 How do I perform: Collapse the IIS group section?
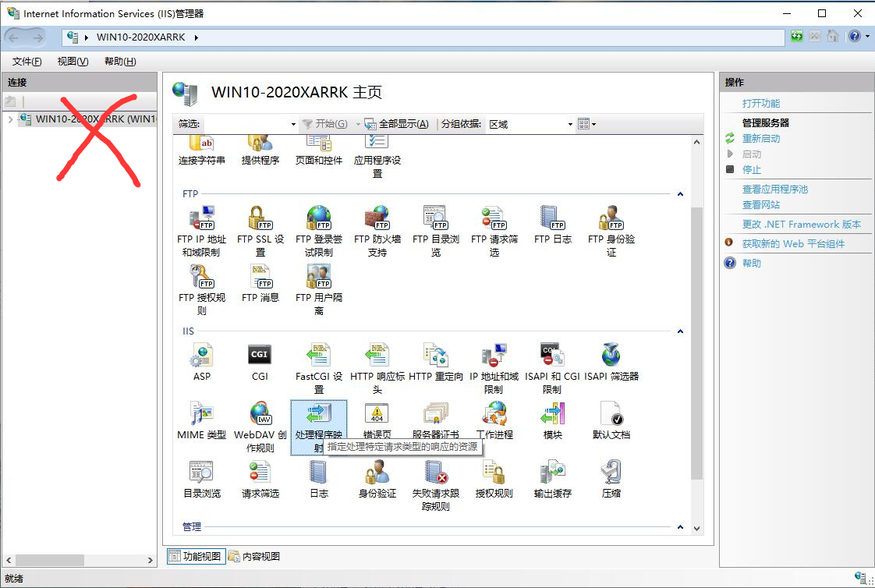[x=680, y=331]
